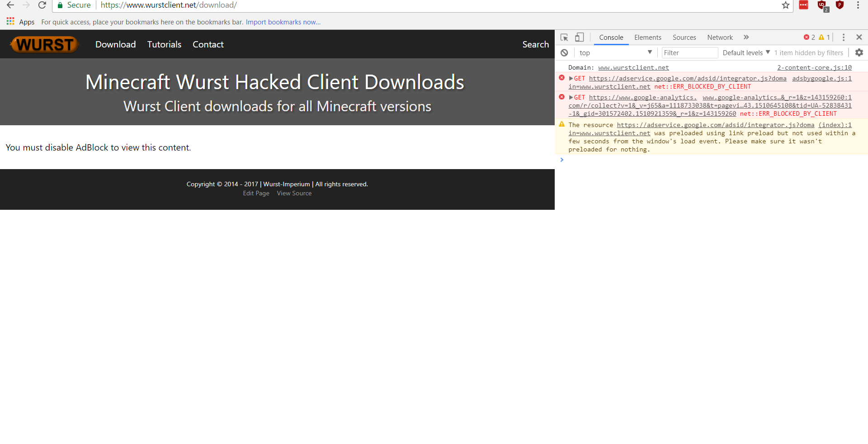Open DevTools customize menu (three dots)
Image resolution: width=868 pixels, height=444 pixels.
(x=844, y=38)
